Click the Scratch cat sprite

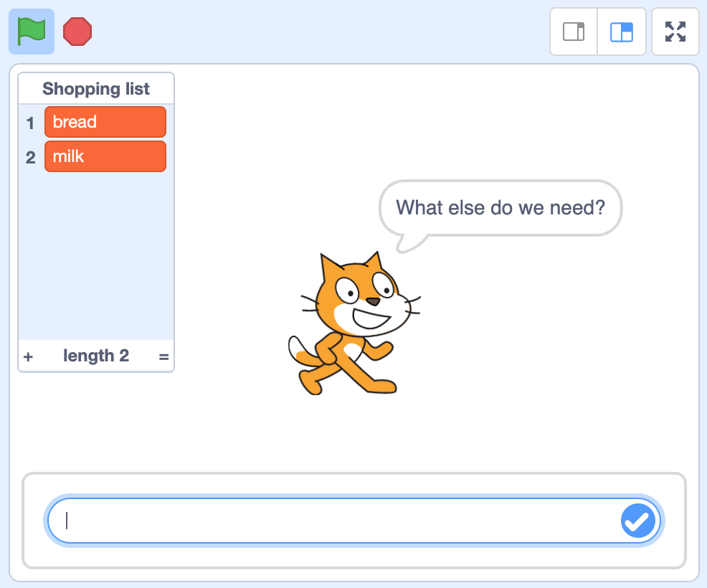coord(354,323)
